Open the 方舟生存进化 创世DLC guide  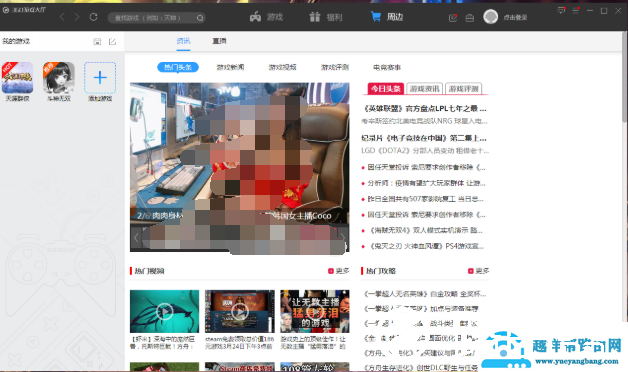coord(421,367)
